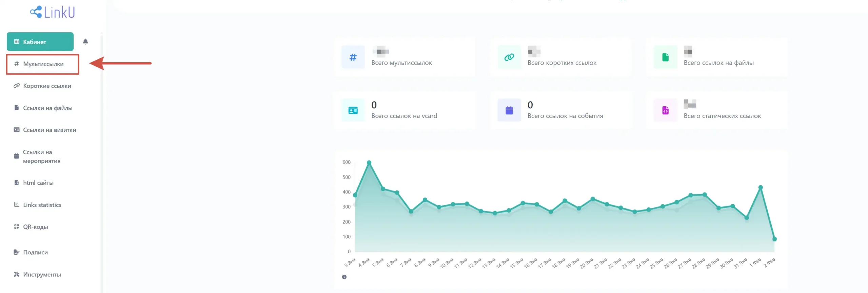Navigate to html сайты
Viewport: 868px width, 293px height.
[38, 183]
